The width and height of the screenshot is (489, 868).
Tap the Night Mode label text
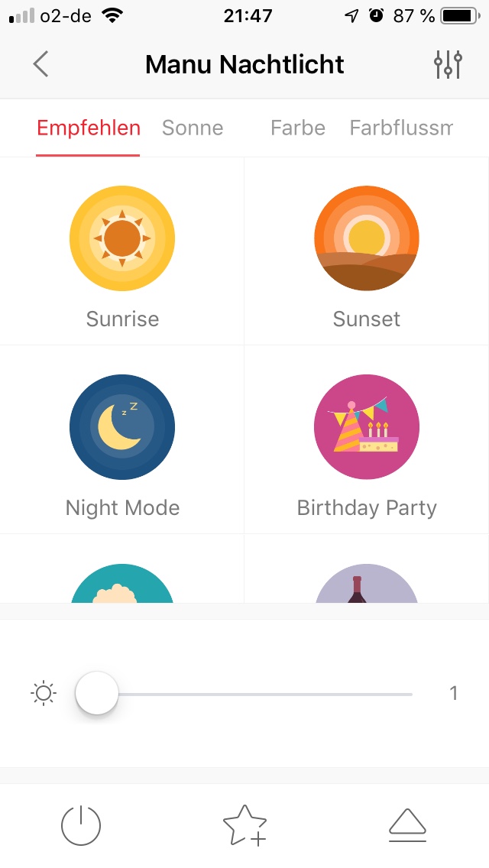[x=122, y=508]
